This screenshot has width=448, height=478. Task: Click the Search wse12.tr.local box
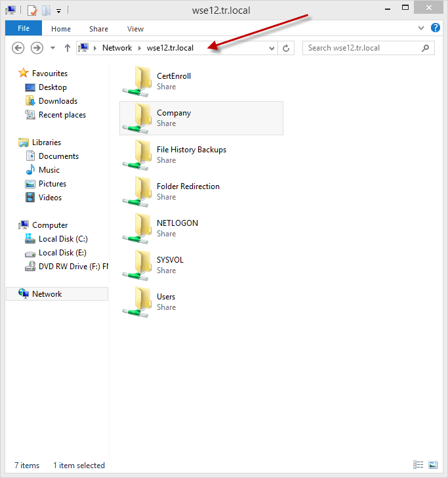pos(363,48)
